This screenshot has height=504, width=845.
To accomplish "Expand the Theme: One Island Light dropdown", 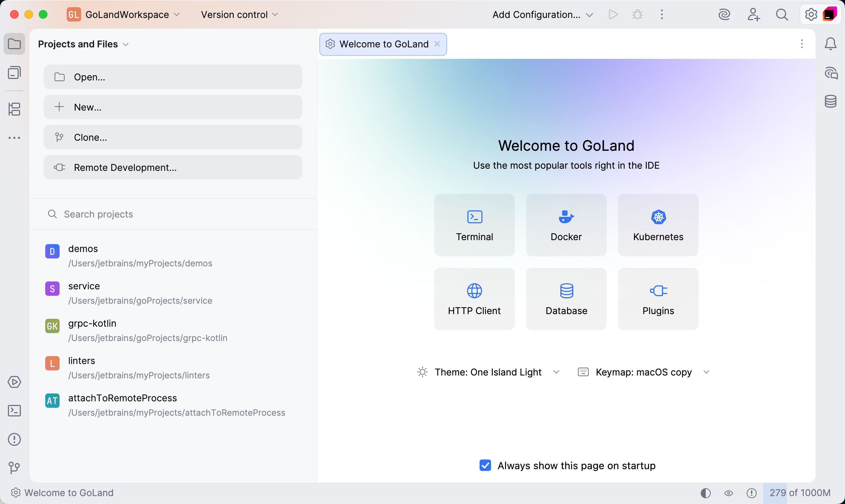I will pyautogui.click(x=488, y=372).
